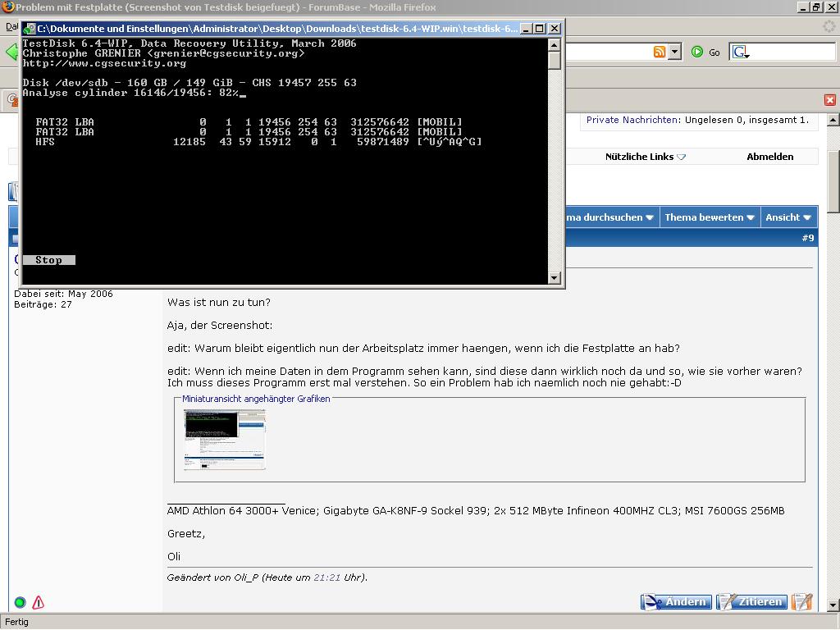Click the Firefox page scrollbar down arrow

(833, 605)
